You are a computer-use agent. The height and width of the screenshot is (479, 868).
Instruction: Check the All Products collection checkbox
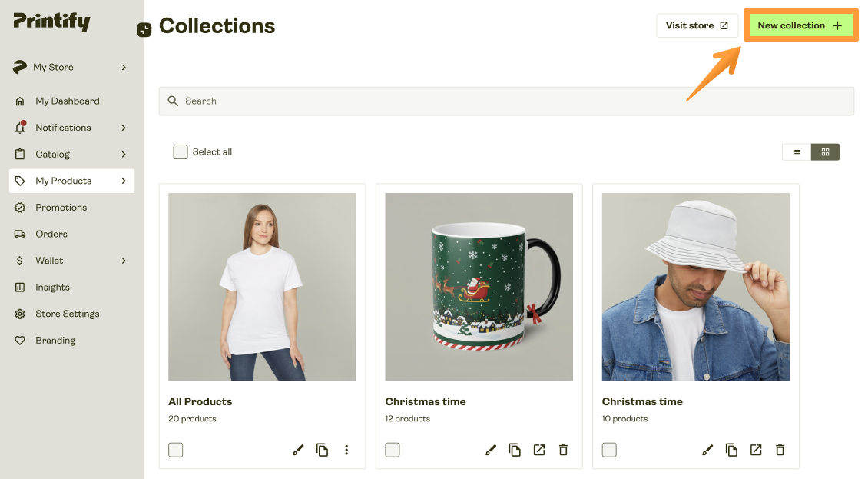pos(175,450)
